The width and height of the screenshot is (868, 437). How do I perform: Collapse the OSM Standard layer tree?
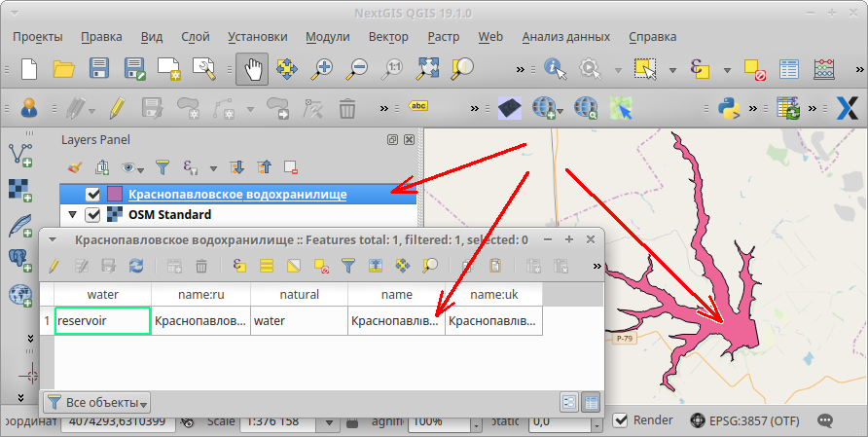[x=72, y=214]
